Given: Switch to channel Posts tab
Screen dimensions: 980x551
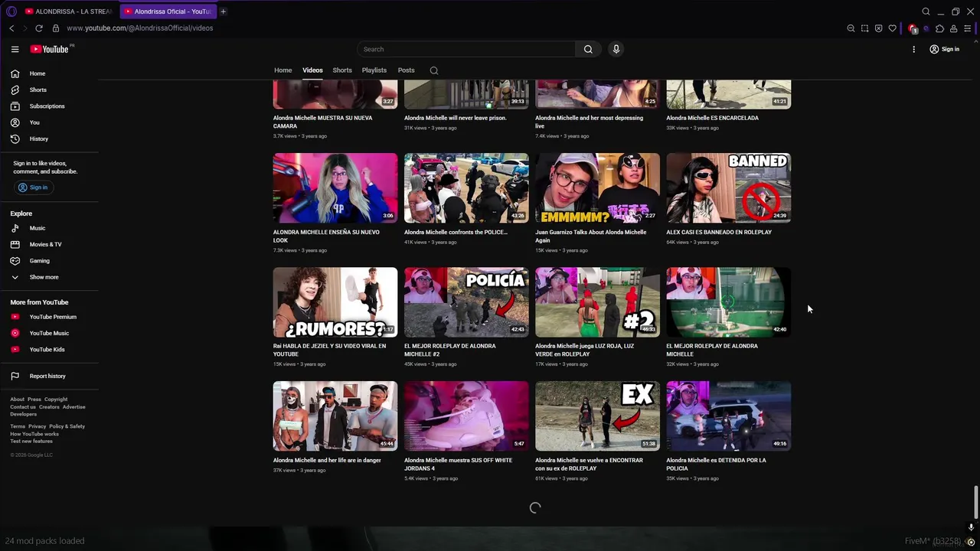Looking at the screenshot, I should pos(407,70).
